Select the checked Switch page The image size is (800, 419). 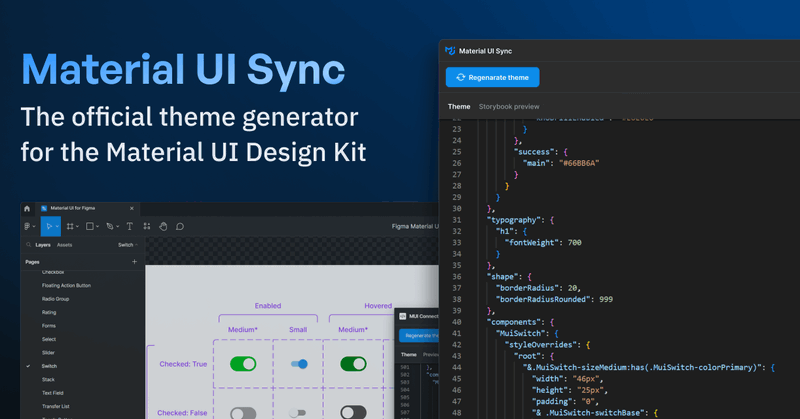pos(49,366)
